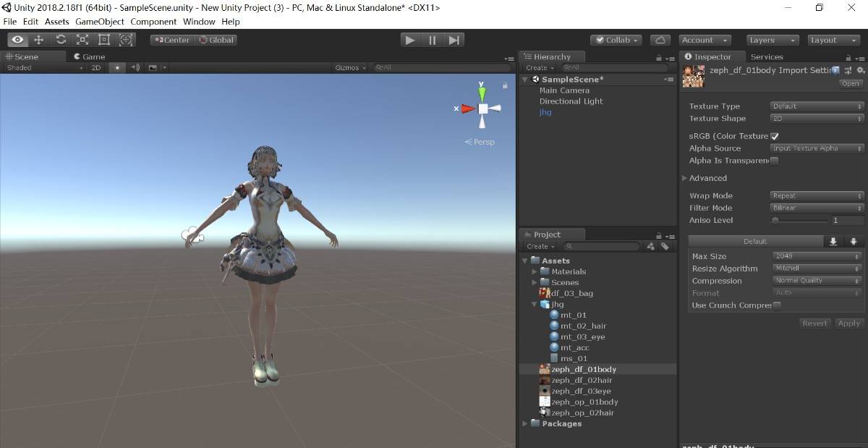Click the Project search by label icon
The image size is (868, 448).
coord(665,246)
